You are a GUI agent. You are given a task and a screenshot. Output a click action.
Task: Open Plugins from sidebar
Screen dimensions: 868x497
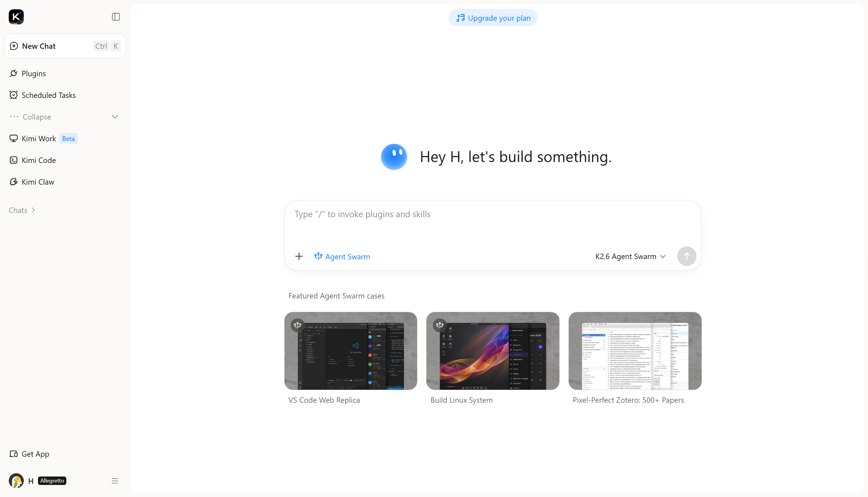coord(65,73)
